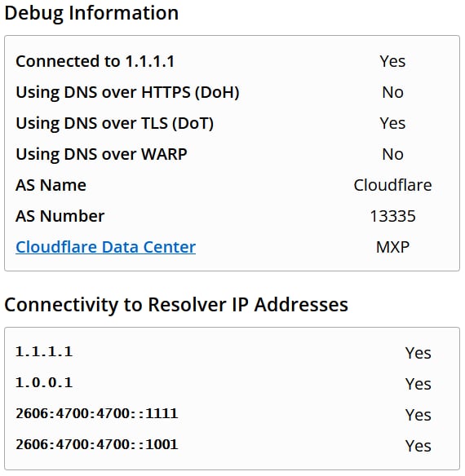Image resolution: width=465 pixels, height=476 pixels.
Task: Select the Yes value for Connected to 1.1.1.1
Action: (392, 61)
